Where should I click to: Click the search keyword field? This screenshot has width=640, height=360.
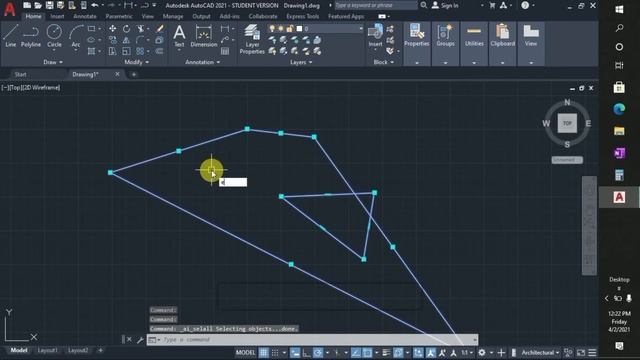click(376, 5)
